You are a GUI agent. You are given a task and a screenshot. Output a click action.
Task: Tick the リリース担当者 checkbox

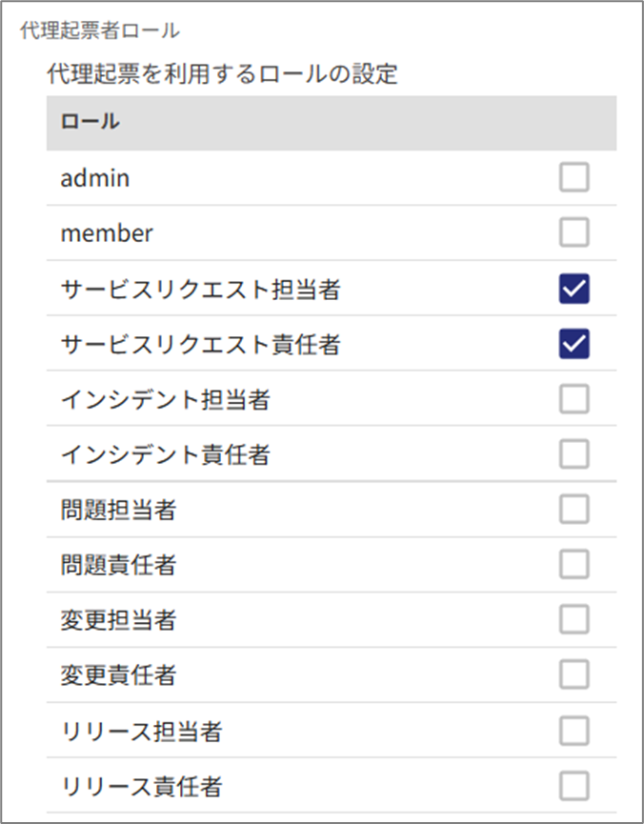(574, 731)
